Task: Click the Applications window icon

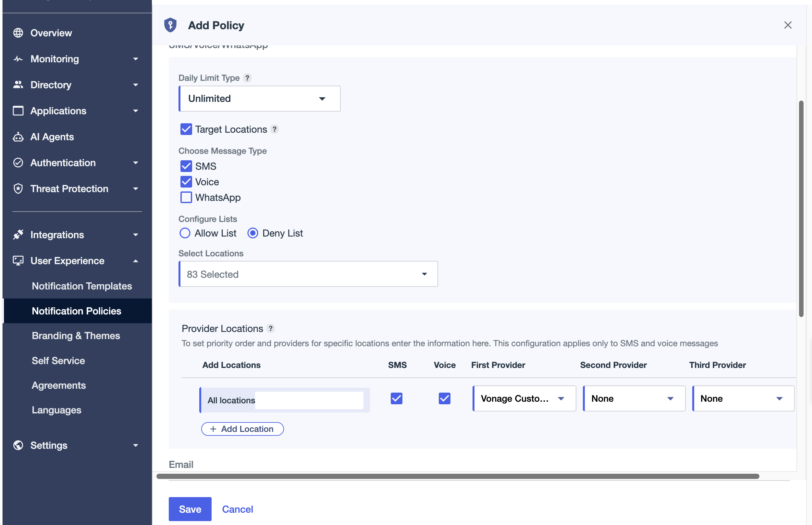Action: [18, 111]
